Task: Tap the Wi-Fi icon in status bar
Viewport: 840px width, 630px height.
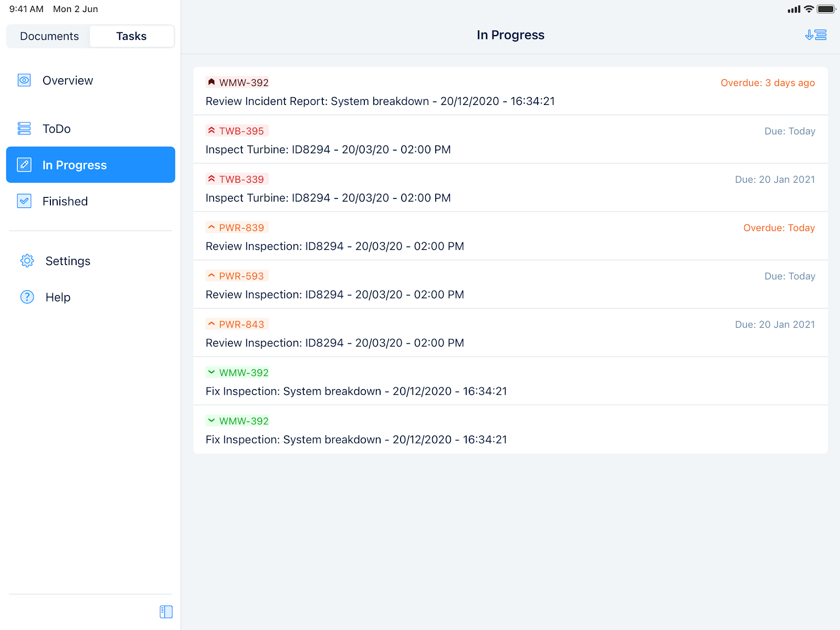Action: coord(809,9)
